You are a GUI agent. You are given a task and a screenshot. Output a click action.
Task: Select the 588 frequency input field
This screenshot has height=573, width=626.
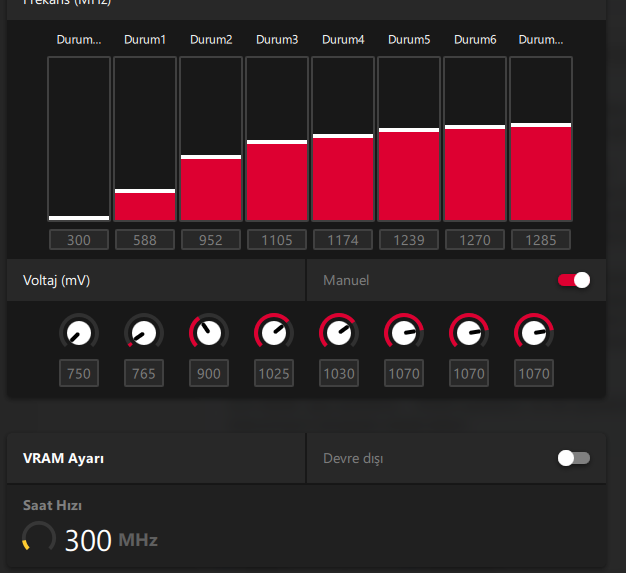145,240
